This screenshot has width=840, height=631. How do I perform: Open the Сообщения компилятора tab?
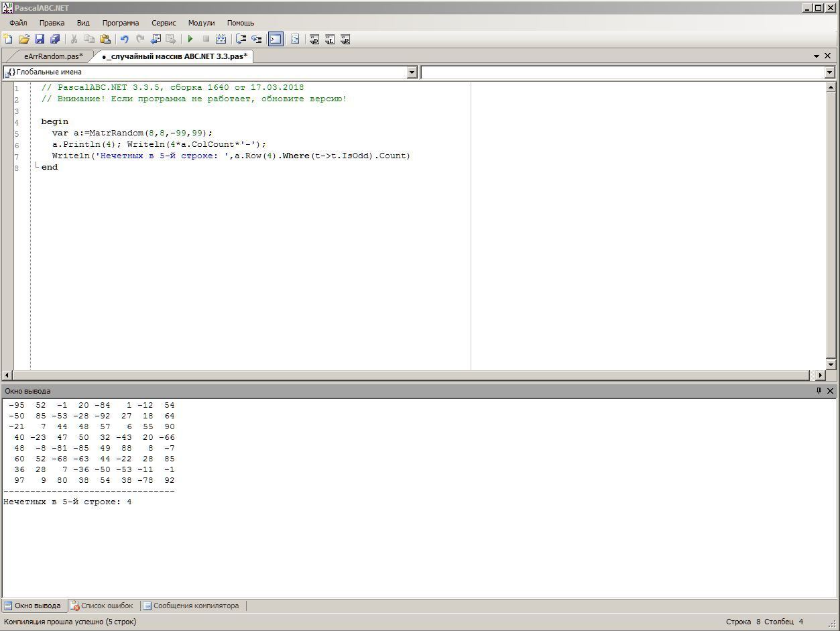pos(192,606)
